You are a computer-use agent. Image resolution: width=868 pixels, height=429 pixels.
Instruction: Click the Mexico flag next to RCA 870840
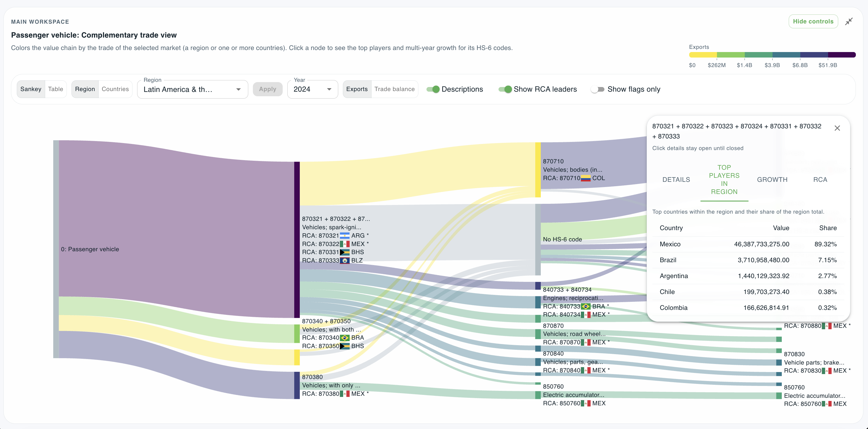(586, 370)
